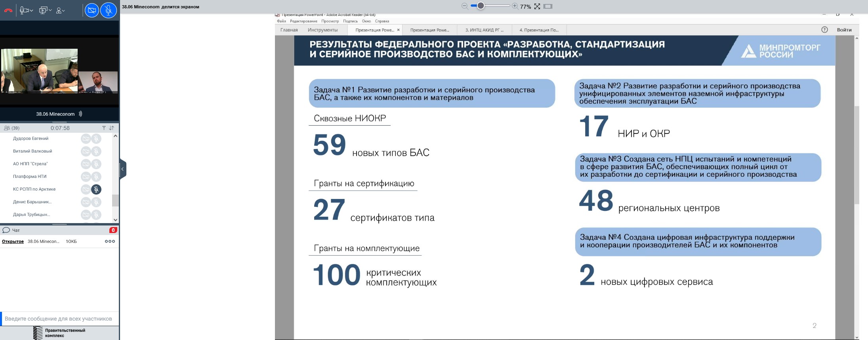Select participant Дудоров Евгений
Screen dimensions: 868x340
point(31,138)
